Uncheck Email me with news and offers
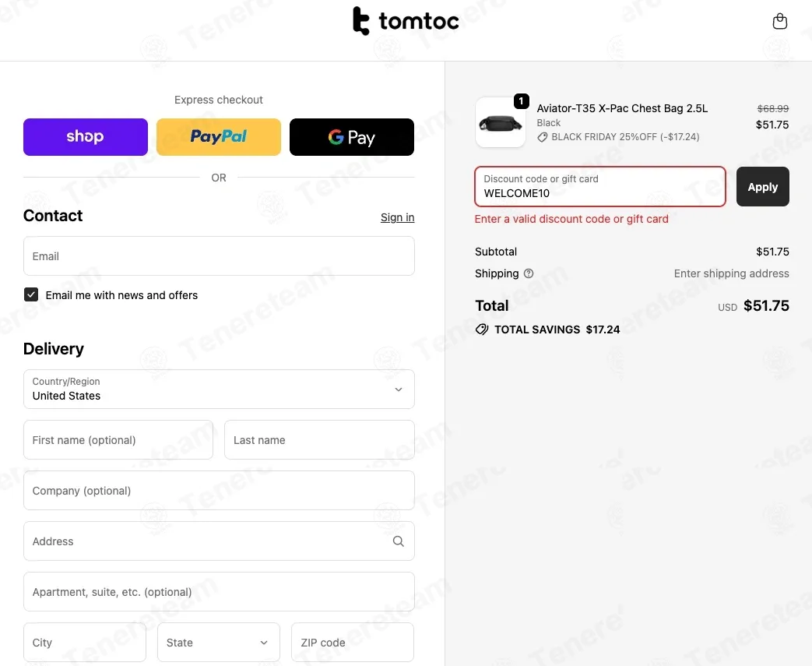The image size is (812, 666). tap(31, 294)
